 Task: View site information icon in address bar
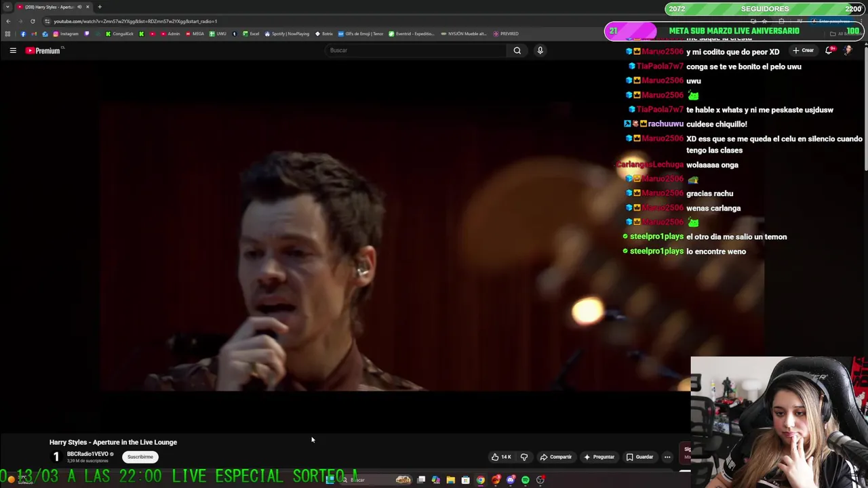47,21
